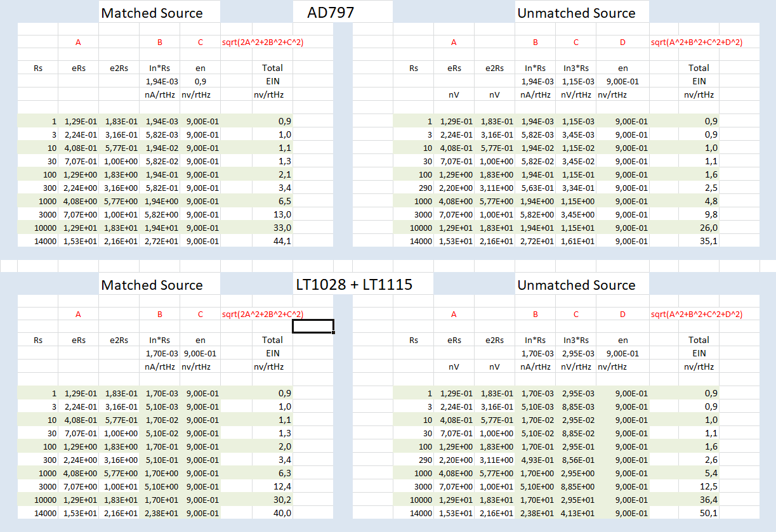Select In3*Rs value 1,15E+01

pyautogui.click(x=577, y=228)
